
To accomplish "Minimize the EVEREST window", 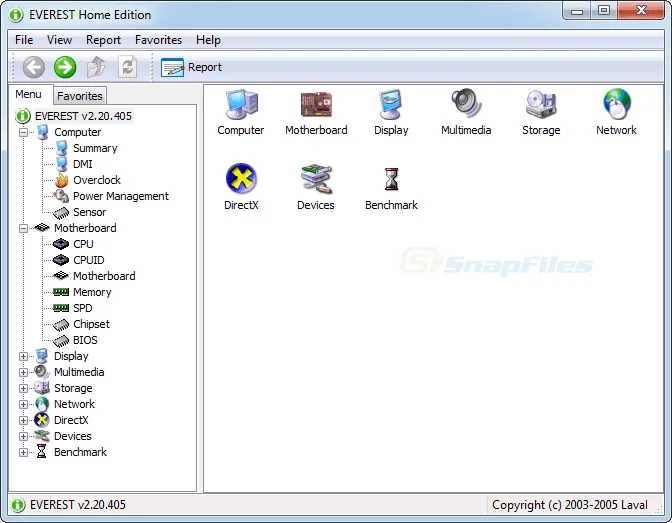I will click(x=577, y=11).
